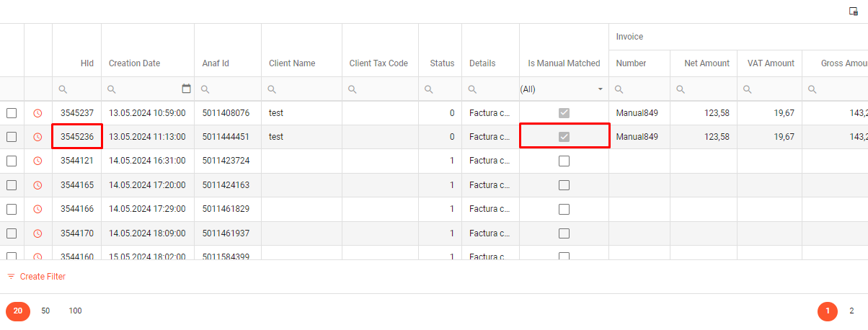Click the clock icon in row 3544170
This screenshot has height=330, width=868.
37,233
